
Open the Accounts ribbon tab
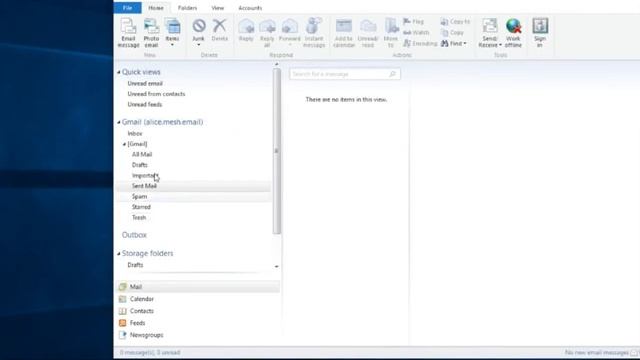coord(250,8)
